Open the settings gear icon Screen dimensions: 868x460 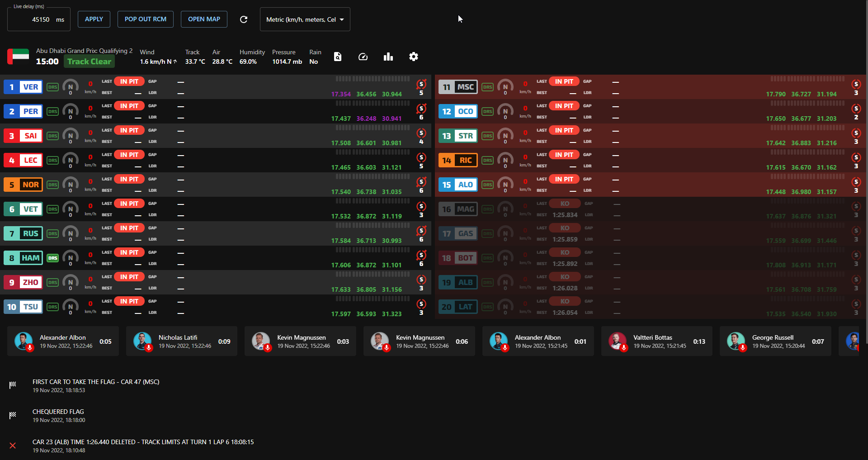pos(413,57)
